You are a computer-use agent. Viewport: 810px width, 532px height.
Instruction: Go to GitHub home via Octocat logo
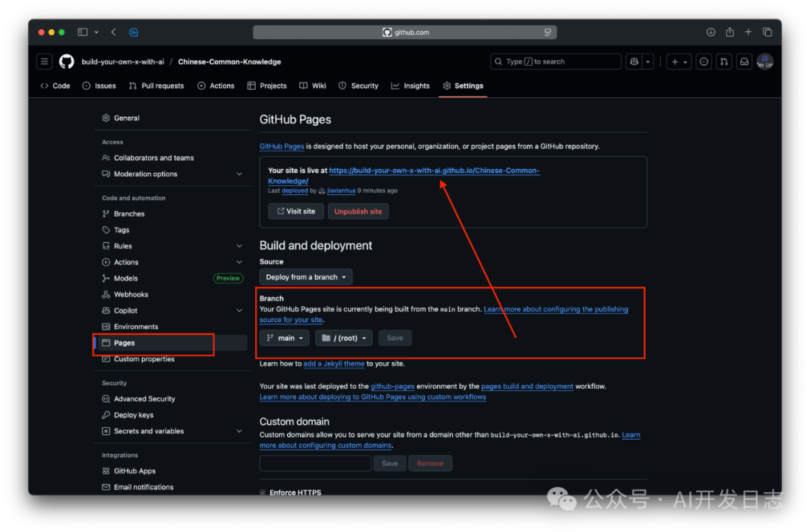[67, 62]
